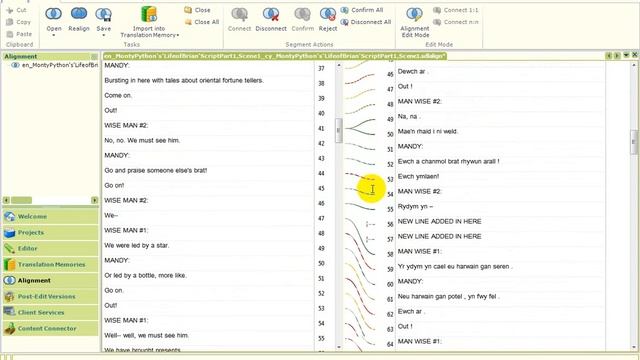Click previous tab arrow in document header

tap(609, 56)
